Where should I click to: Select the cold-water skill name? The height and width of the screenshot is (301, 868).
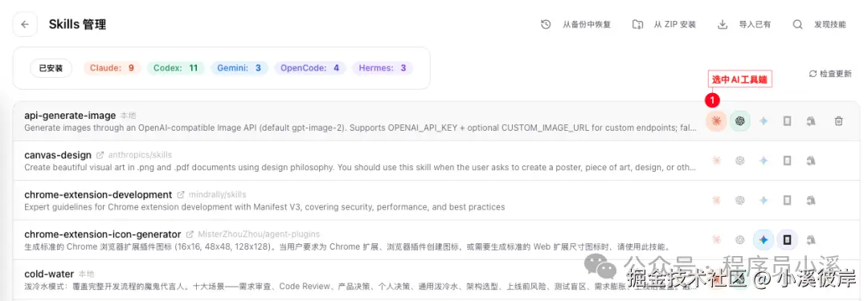tap(49, 274)
